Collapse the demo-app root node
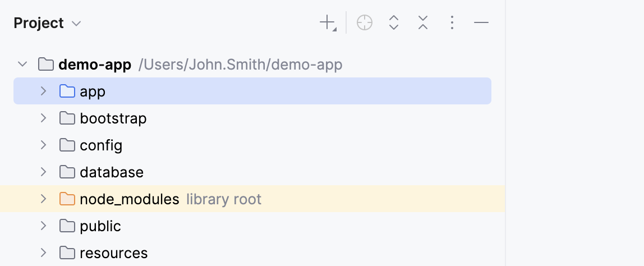The height and width of the screenshot is (266, 644). pyautogui.click(x=22, y=65)
